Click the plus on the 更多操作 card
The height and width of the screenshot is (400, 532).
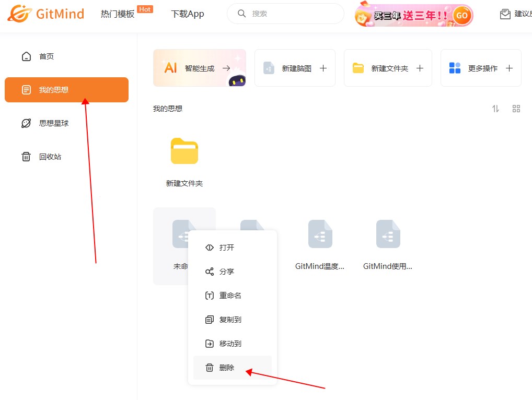pyautogui.click(x=509, y=68)
